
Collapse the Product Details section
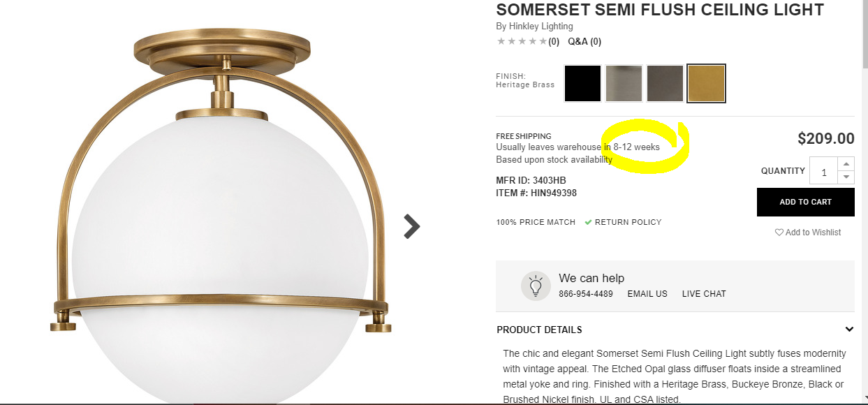click(x=849, y=330)
